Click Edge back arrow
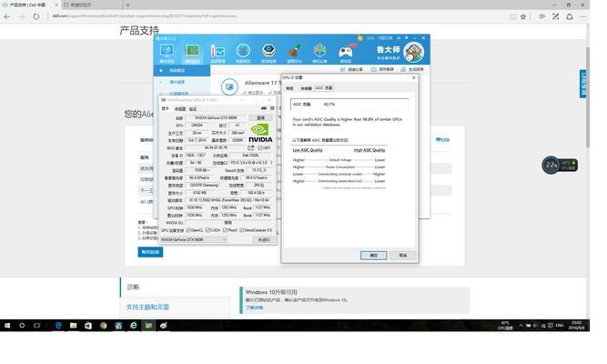 click(x=7, y=16)
